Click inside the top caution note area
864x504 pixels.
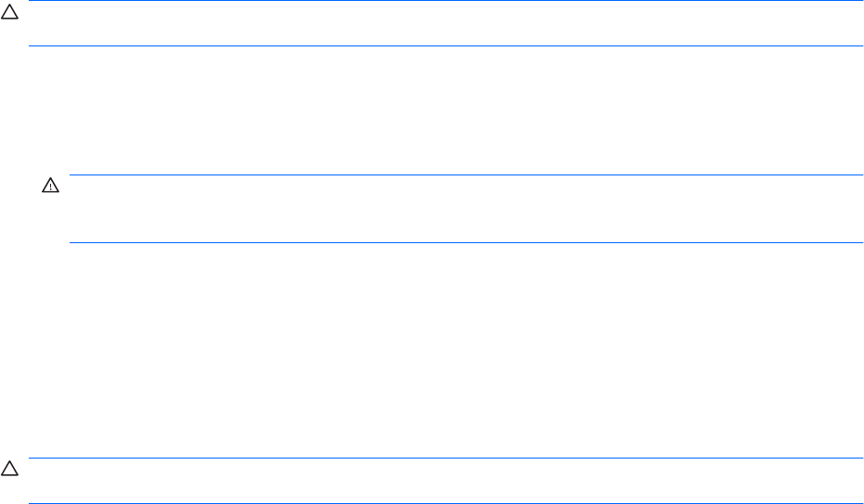point(445,23)
